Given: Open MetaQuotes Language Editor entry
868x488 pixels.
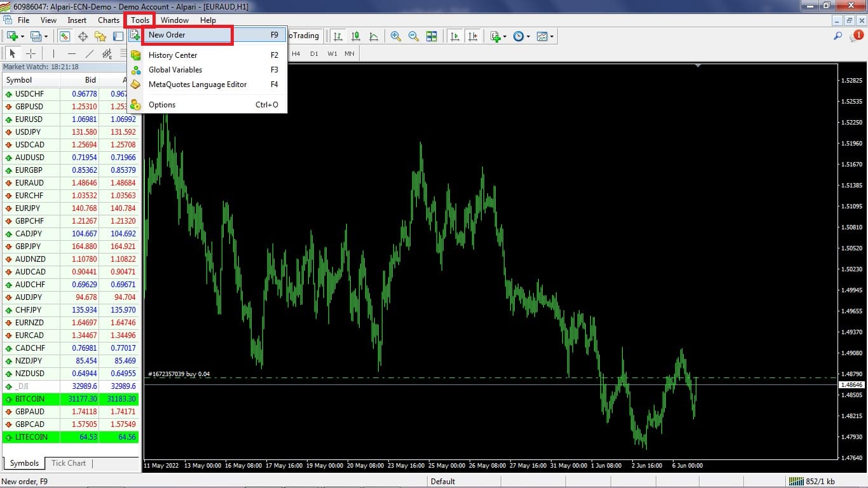Looking at the screenshot, I should 207,85.
